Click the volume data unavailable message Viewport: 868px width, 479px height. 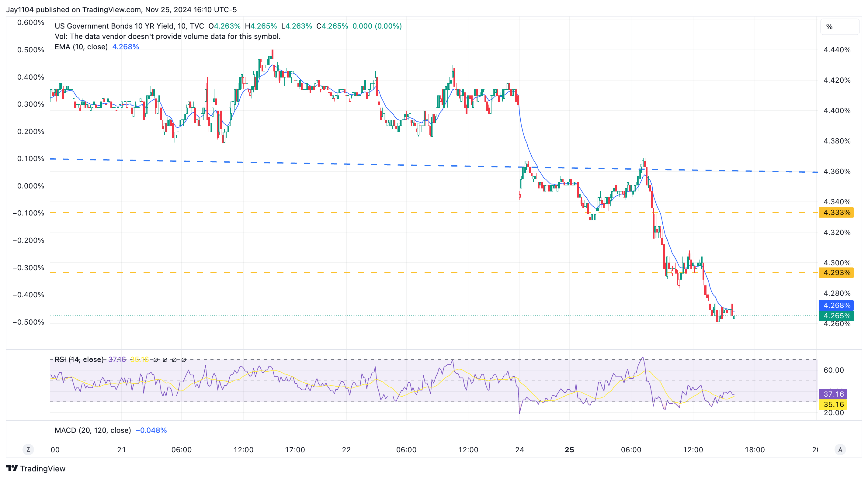pyautogui.click(x=168, y=36)
